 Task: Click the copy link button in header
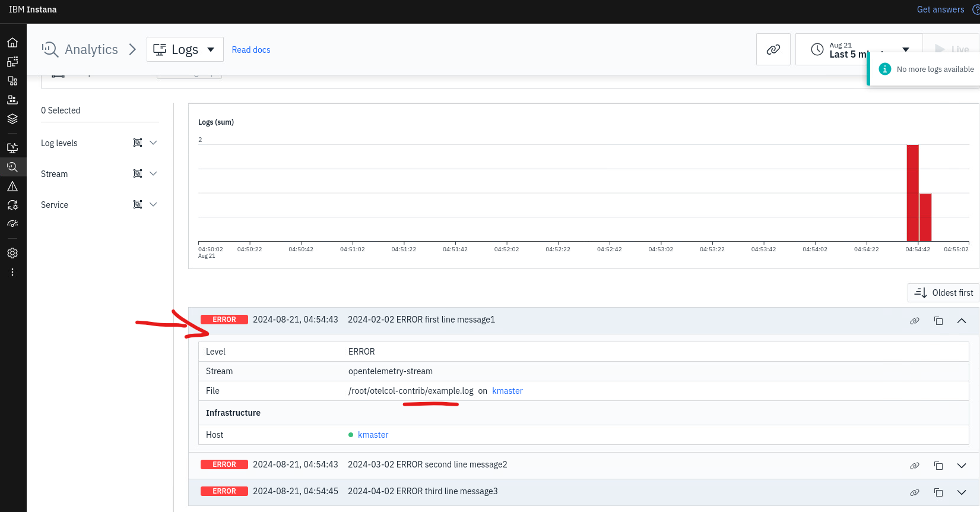(x=773, y=49)
